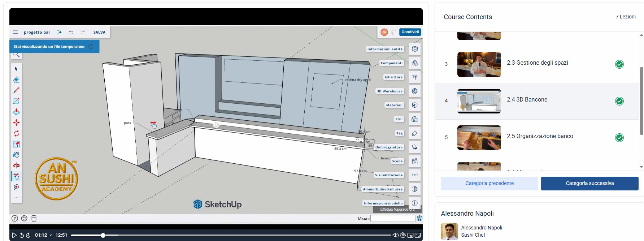This screenshot has height=241, width=644.
Task: Enable picture-in-picture mode
Action: point(410,235)
